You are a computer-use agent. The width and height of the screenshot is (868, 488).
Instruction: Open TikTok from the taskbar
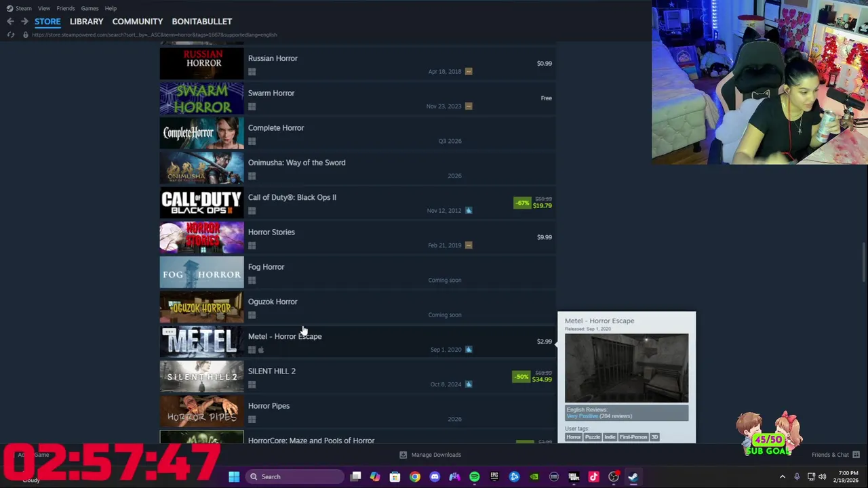[593, 476]
